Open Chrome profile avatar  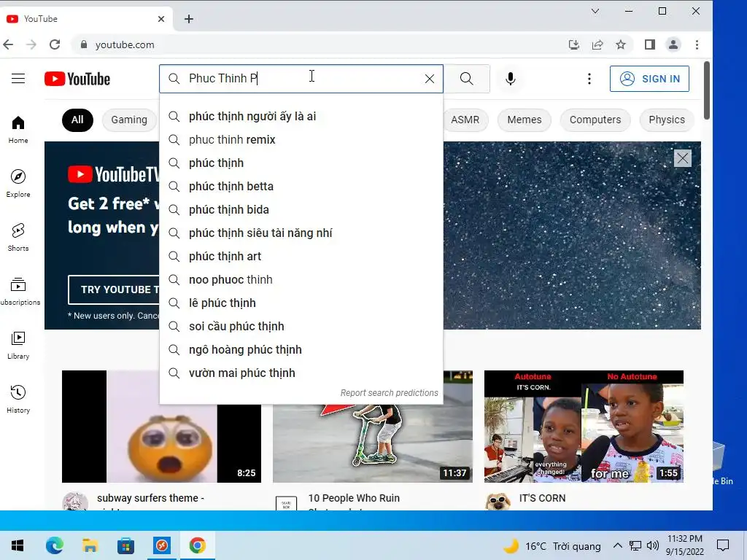tap(673, 44)
